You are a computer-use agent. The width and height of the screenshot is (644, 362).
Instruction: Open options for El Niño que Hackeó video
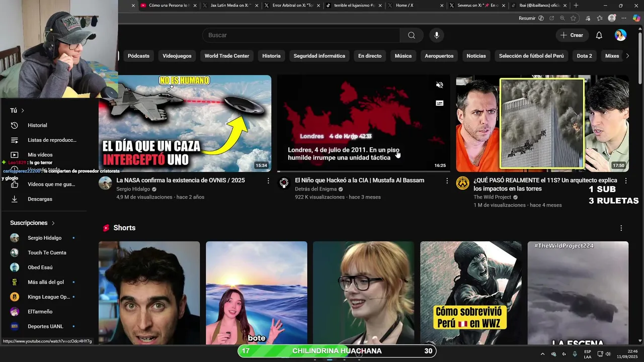click(447, 180)
